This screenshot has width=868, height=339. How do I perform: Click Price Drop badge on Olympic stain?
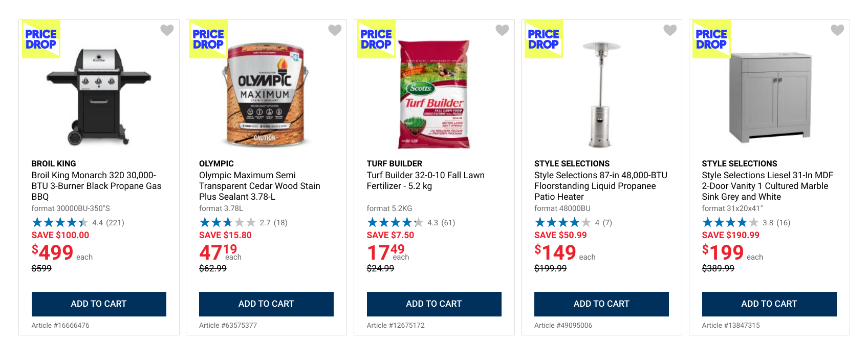coord(208,39)
